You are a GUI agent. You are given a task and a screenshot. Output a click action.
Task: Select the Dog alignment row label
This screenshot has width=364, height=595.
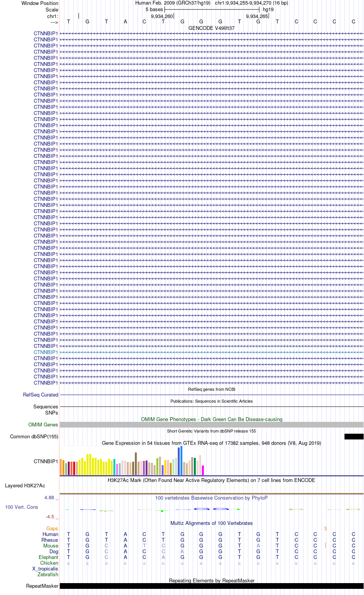click(54, 551)
